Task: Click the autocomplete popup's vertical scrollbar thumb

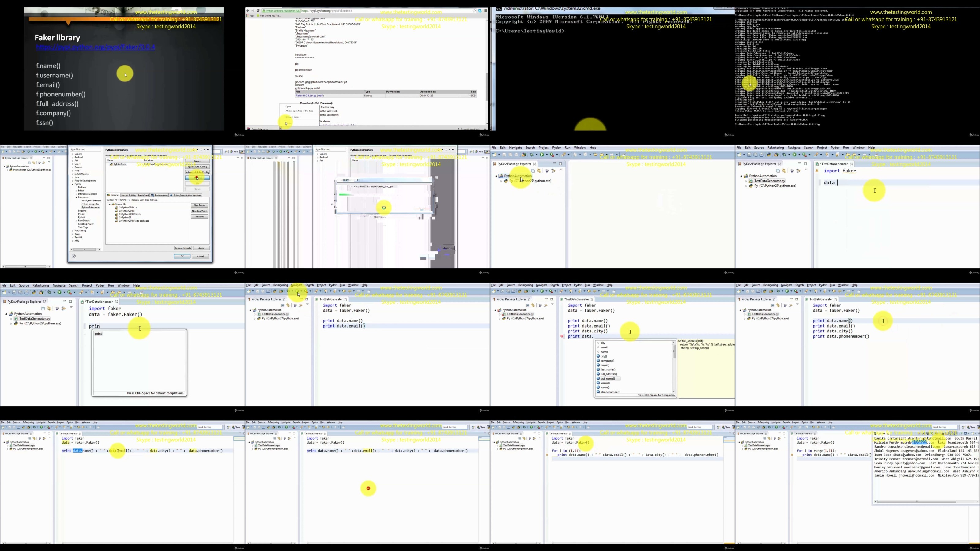Action: (x=673, y=351)
